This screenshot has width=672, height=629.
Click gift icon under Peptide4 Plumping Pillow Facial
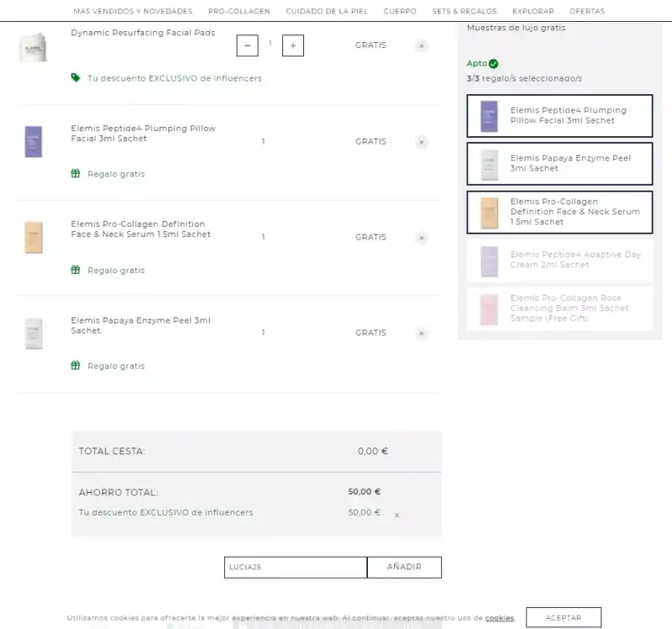(76, 173)
